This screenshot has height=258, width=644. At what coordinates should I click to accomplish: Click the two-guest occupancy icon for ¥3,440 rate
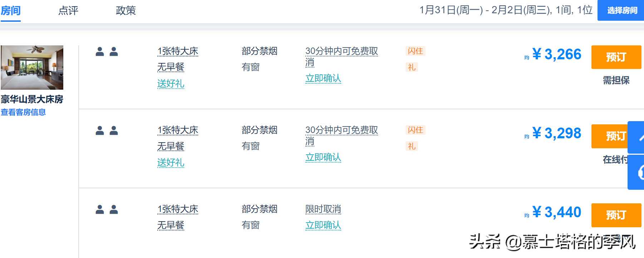click(107, 210)
